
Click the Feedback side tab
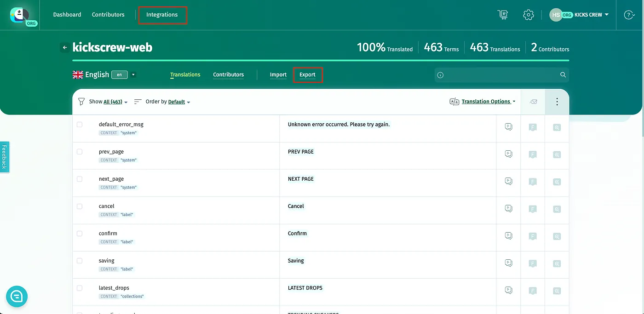click(x=4, y=157)
